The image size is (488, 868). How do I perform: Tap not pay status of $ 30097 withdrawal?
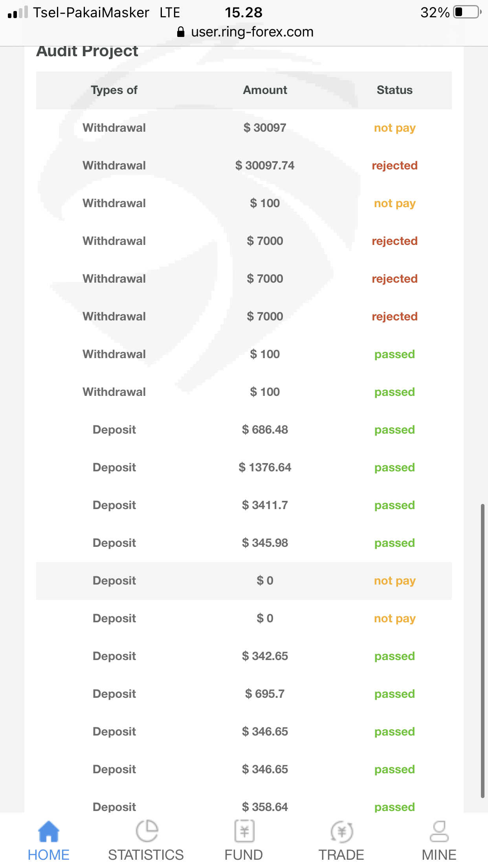pos(394,128)
